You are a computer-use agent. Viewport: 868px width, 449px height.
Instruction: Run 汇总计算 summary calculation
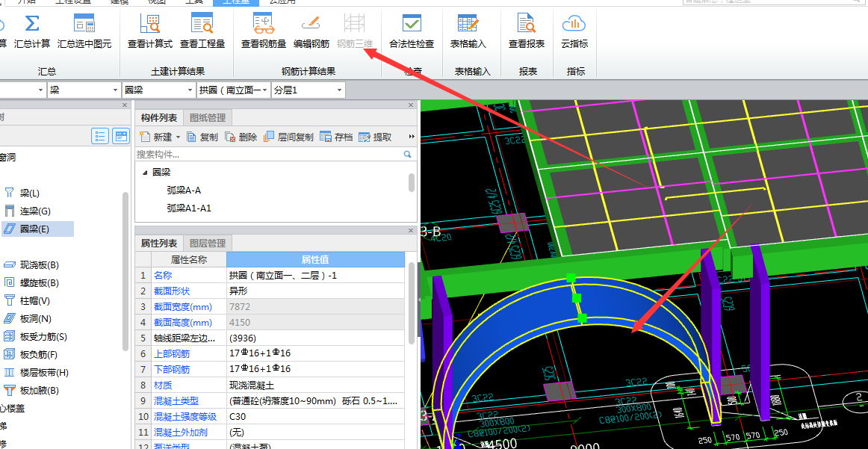point(32,32)
